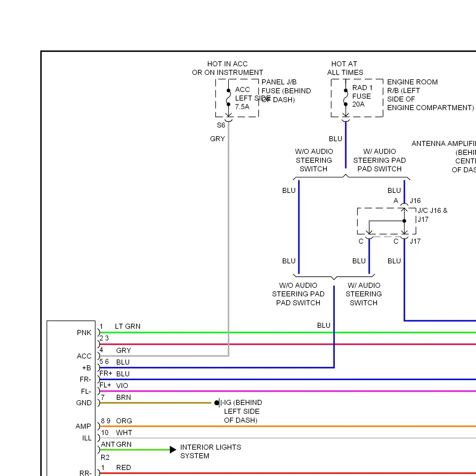The width and height of the screenshot is (476, 476).
Task: Click the fuse symbol inside the RAD 1 fuse box
Action: 346,98
